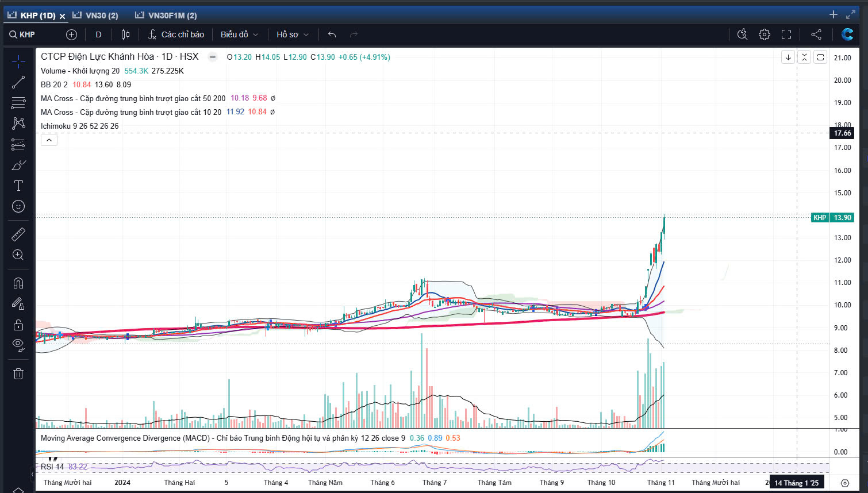Expand the Hồ sơ dropdown
The height and width of the screenshot is (493, 868).
click(293, 34)
